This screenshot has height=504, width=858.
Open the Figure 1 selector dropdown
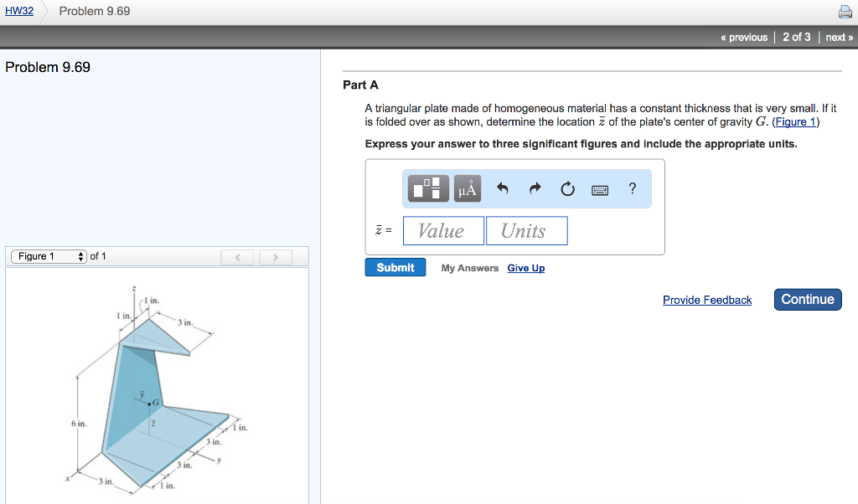[x=48, y=256]
